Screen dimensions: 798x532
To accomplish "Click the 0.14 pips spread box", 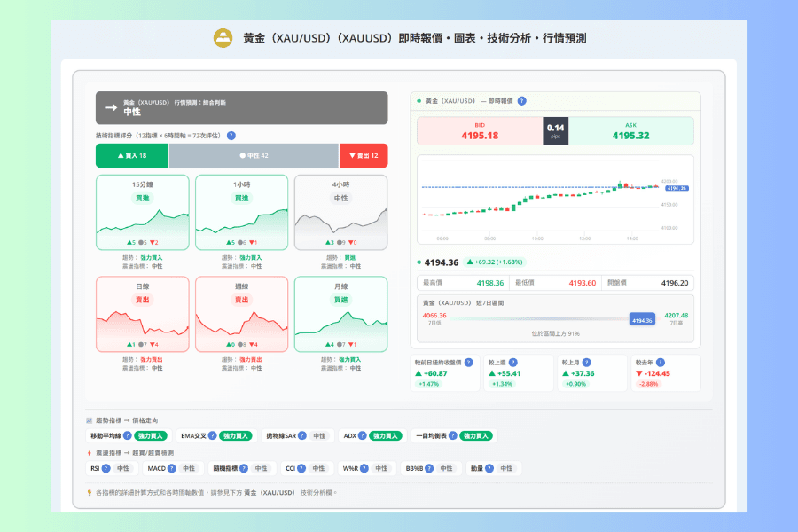I will (556, 131).
